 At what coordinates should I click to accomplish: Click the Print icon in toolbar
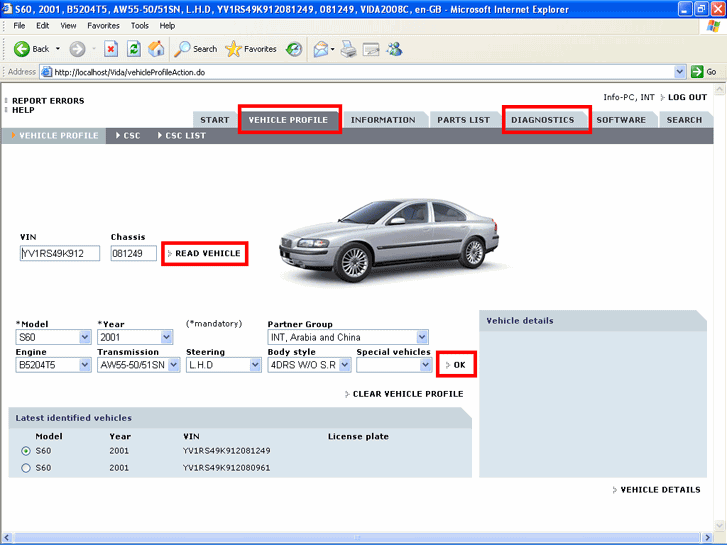point(348,48)
